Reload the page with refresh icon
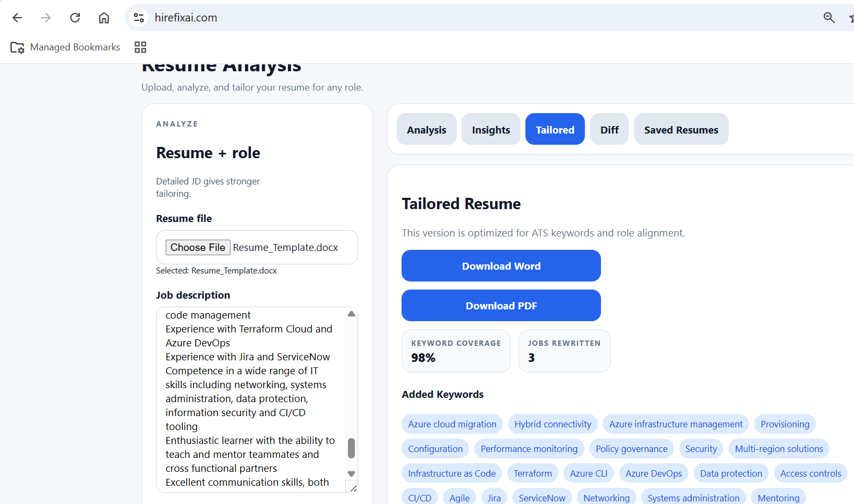Screen dimensions: 854x504 75,18
